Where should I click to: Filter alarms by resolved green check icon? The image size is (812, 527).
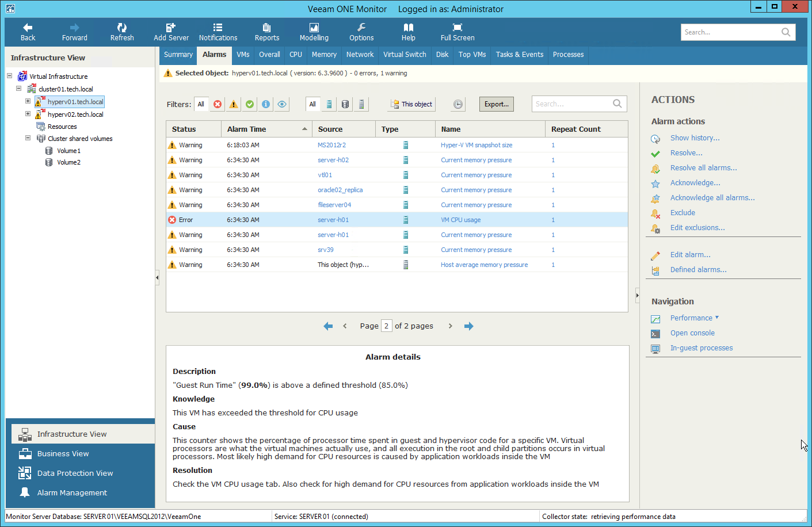pos(250,104)
